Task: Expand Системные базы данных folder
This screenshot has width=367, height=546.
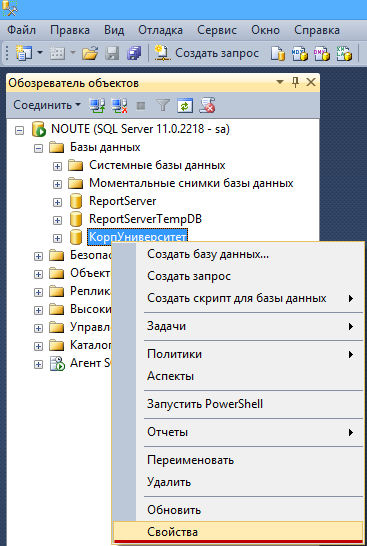Action: (57, 166)
